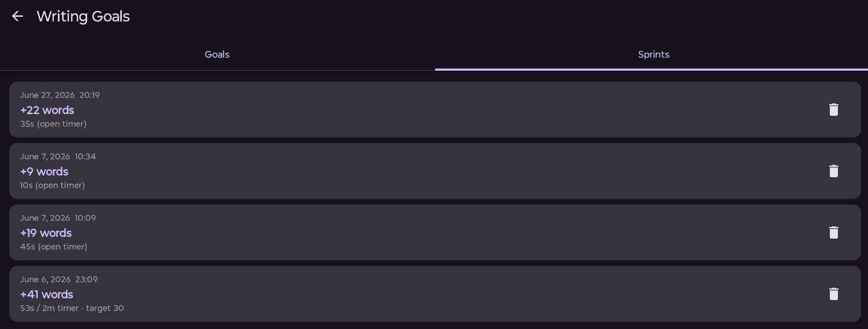Click the +9 words heading
Screen dimensions: 868x329
[x=44, y=171]
